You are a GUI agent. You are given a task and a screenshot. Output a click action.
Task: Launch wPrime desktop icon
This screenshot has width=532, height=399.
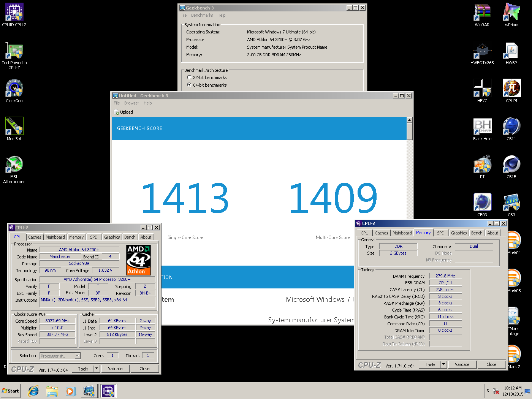(511, 15)
